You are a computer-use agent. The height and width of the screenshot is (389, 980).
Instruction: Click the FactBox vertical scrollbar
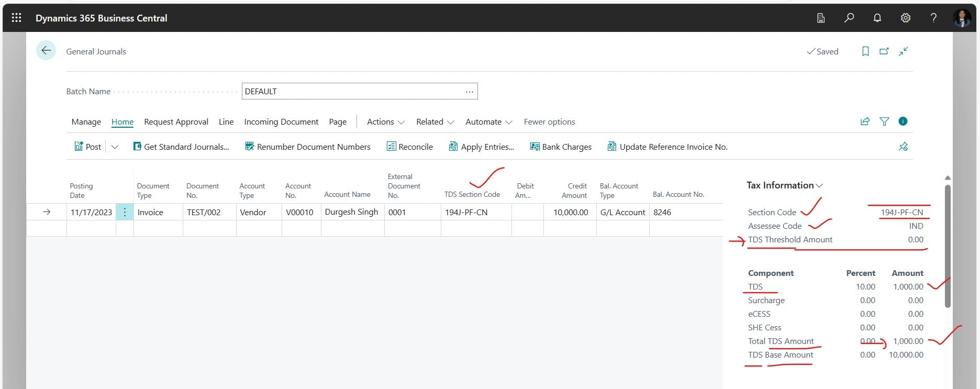(x=948, y=246)
